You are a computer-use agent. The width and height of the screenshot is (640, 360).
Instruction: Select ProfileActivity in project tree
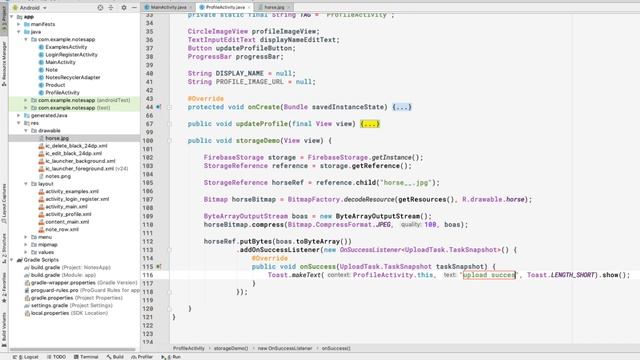[x=62, y=93]
